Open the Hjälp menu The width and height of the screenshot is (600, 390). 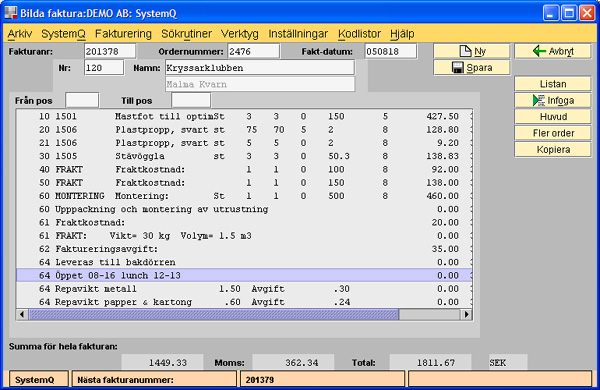click(402, 34)
